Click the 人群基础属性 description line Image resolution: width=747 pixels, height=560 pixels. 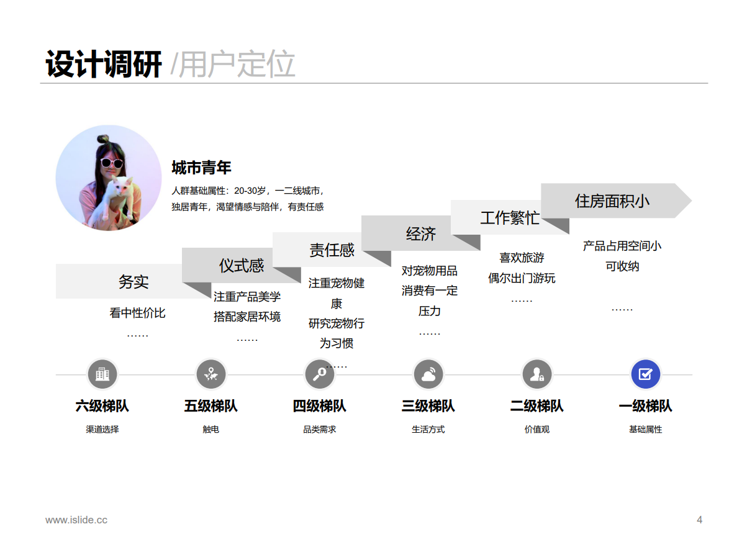click(x=248, y=191)
